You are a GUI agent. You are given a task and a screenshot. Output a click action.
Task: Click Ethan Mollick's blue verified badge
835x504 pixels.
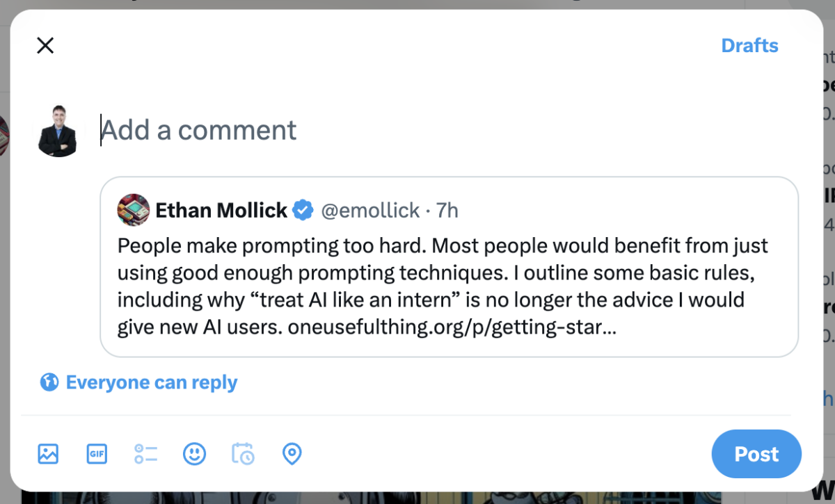tap(303, 210)
